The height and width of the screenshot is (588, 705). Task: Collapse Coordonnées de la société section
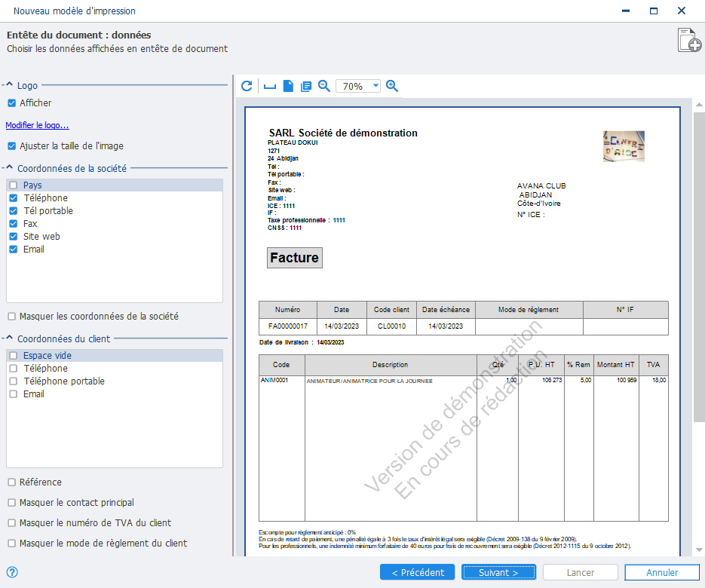tap(9, 167)
